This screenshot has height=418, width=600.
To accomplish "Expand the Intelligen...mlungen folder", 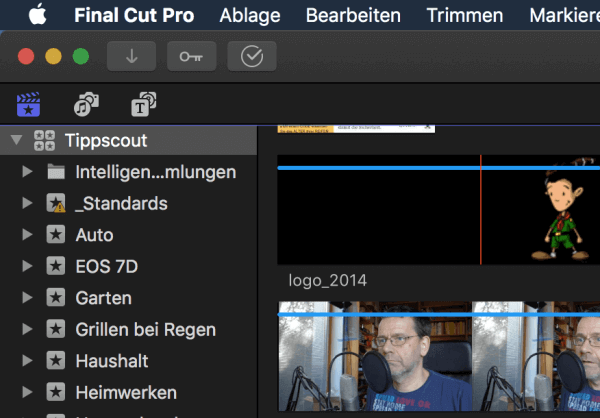I will (x=27, y=171).
